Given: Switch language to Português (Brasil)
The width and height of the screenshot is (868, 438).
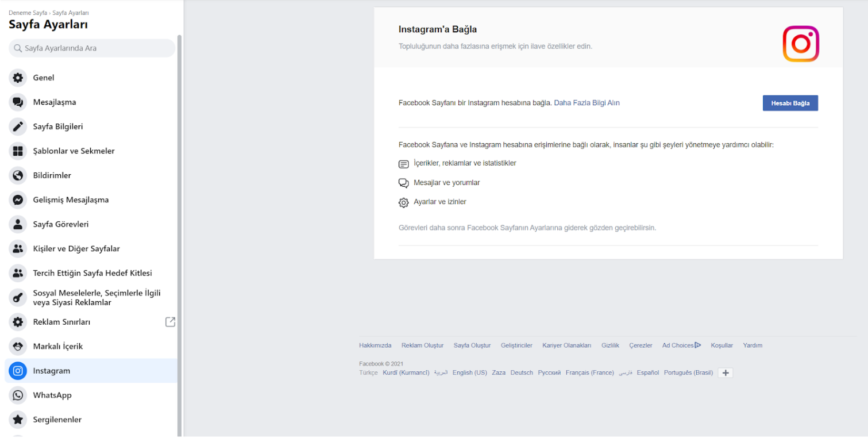Looking at the screenshot, I should 688,373.
